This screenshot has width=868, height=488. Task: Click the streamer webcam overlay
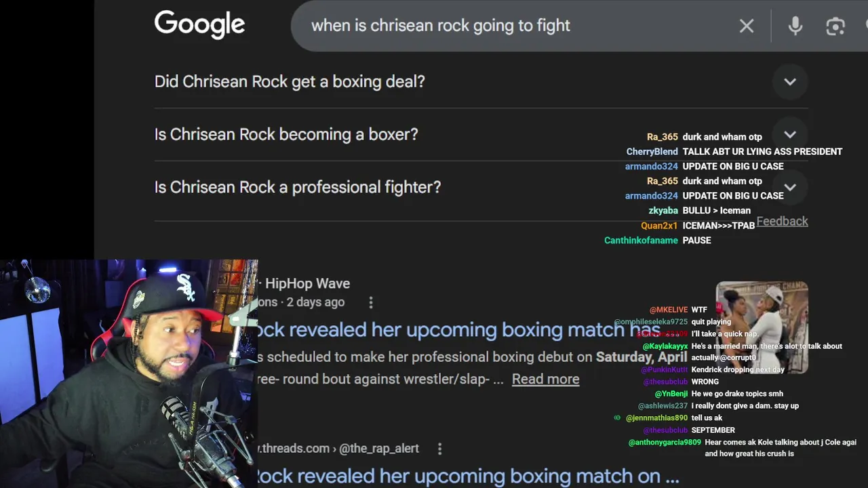(129, 373)
